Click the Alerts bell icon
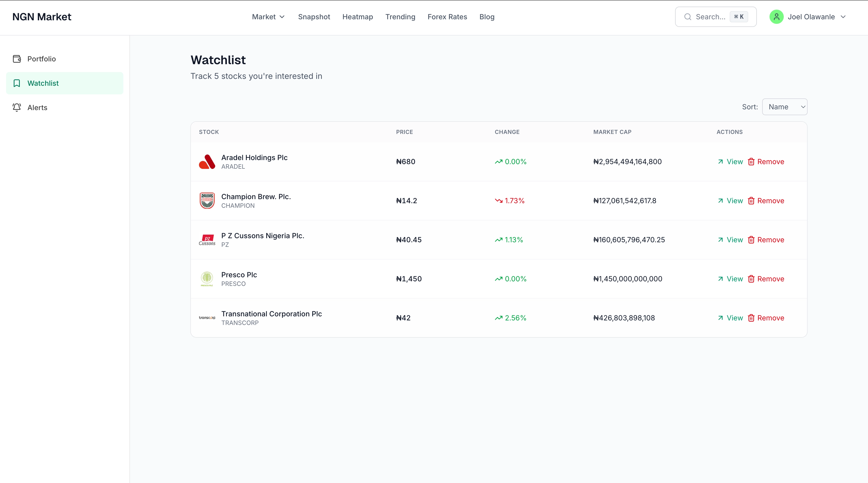Viewport: 868px width, 483px height. tap(17, 108)
